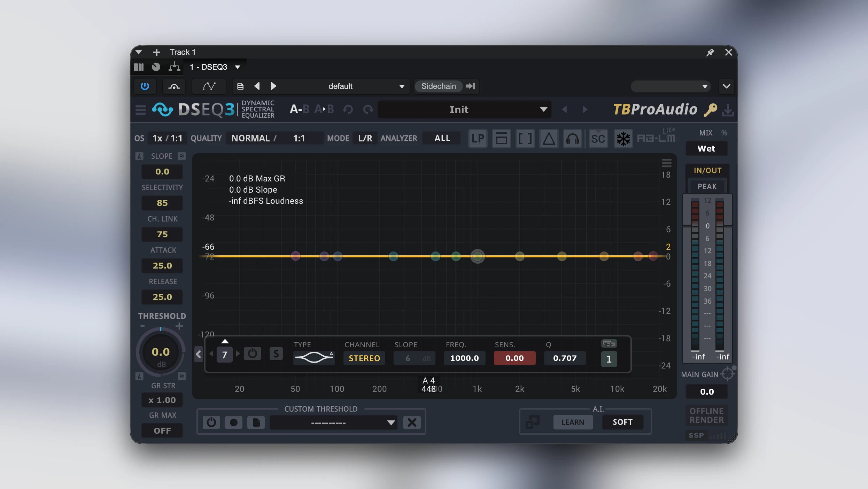868x489 pixels.
Task: Solo band 7 with S button
Action: click(276, 354)
